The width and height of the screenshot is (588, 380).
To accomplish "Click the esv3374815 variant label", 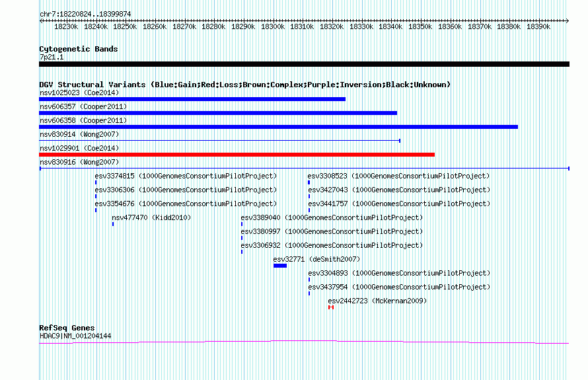I will tap(186, 176).
